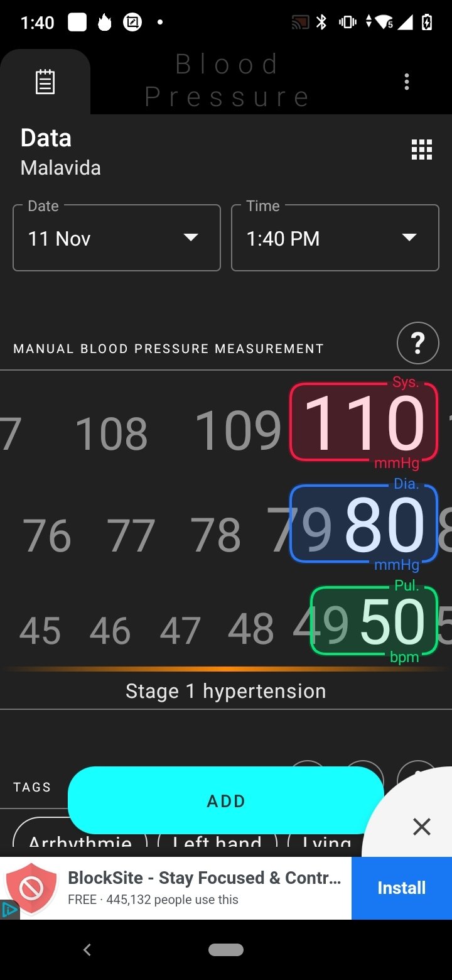Tap the ad choices triangle icon

[9, 909]
